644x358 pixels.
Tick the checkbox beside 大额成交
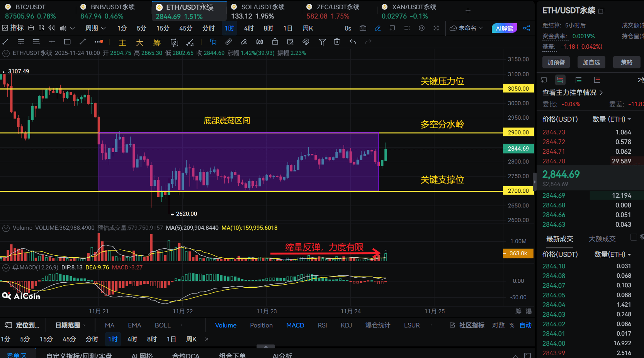pyautogui.click(x=634, y=237)
